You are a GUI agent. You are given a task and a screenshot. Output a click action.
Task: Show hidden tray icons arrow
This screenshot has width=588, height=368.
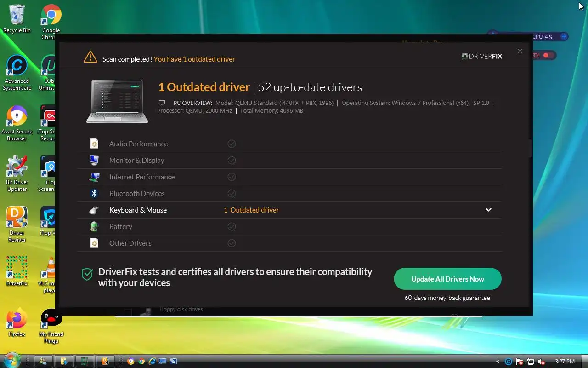coord(498,362)
